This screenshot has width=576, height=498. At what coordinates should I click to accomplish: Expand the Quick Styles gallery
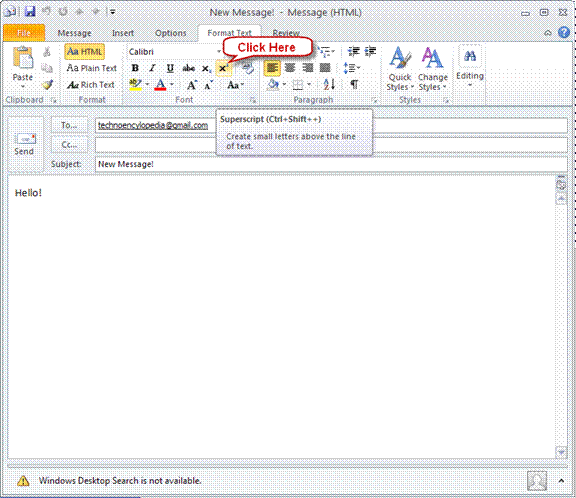point(400,69)
